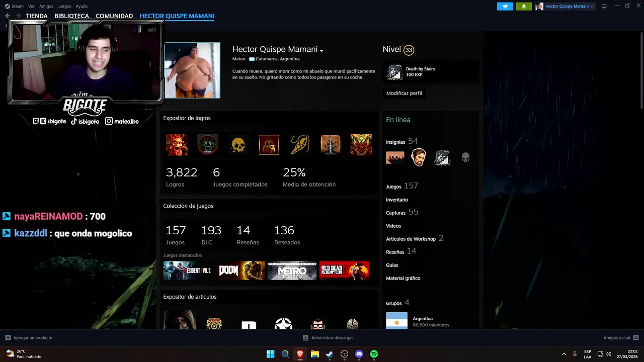Click the first achievement icon in Expositor de logros
The image size is (644, 362).
point(177,145)
